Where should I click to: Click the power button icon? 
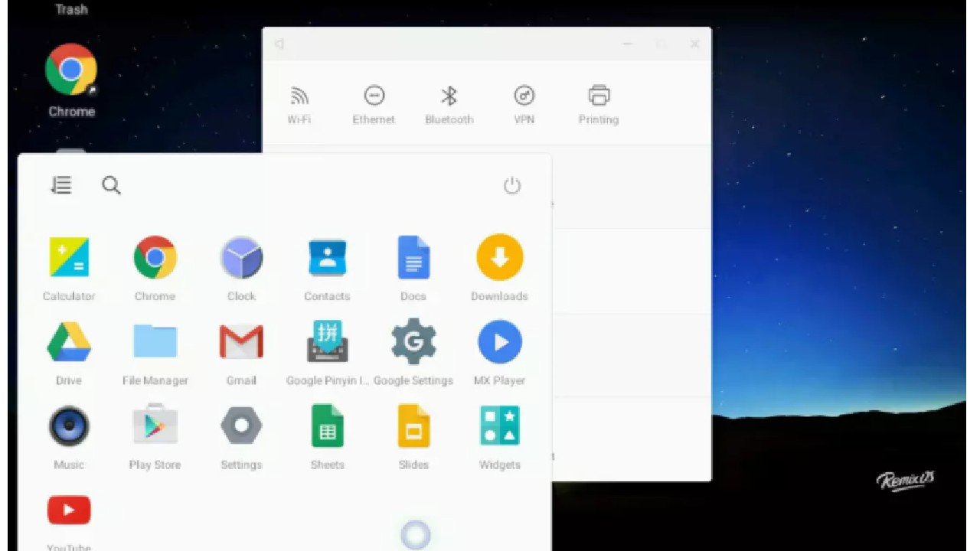[x=512, y=185]
